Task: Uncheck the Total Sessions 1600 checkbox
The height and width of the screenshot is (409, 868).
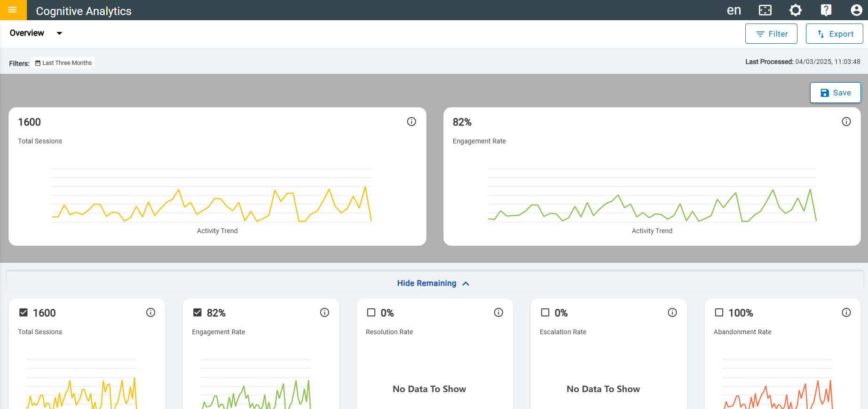Action: point(24,313)
